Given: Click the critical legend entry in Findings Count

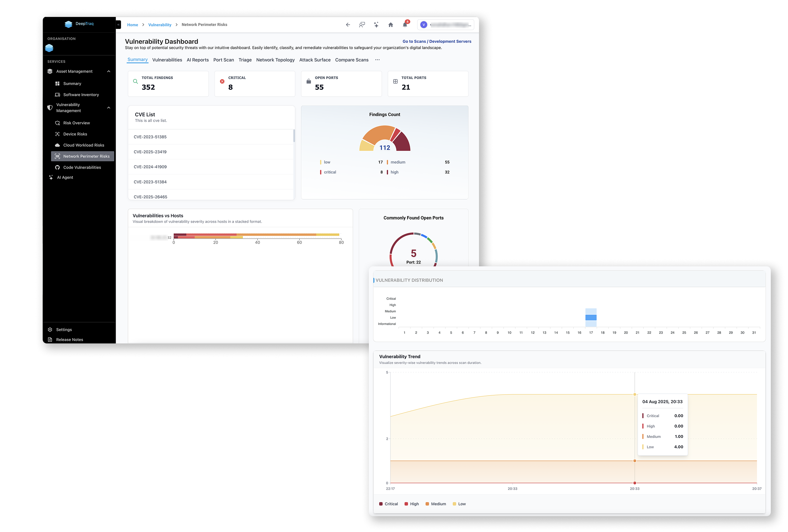Looking at the screenshot, I should point(351,172).
